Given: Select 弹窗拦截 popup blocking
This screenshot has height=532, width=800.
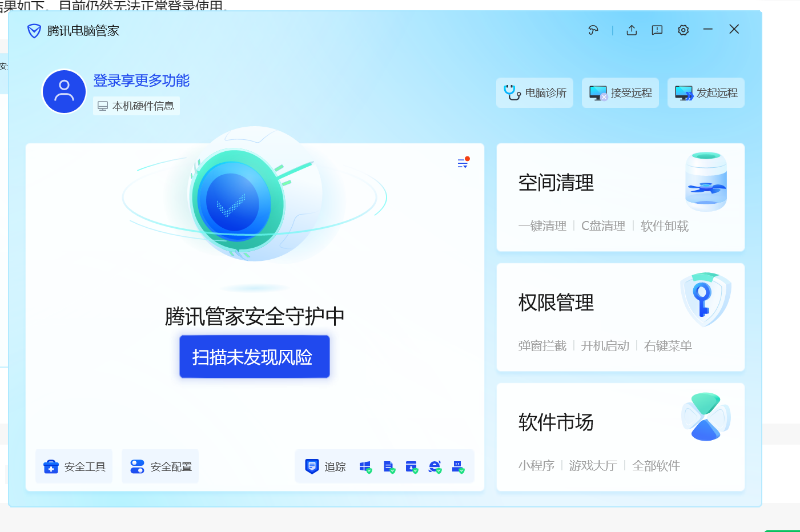Looking at the screenshot, I should [542, 346].
